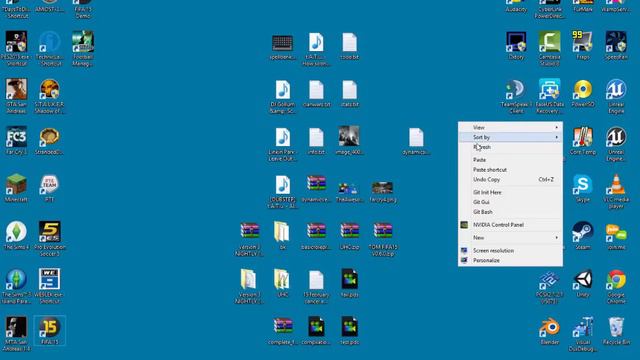640x360 pixels.
Task: Click the TOM FIFA15 V0.6.0.zip archive
Action: click(x=382, y=239)
